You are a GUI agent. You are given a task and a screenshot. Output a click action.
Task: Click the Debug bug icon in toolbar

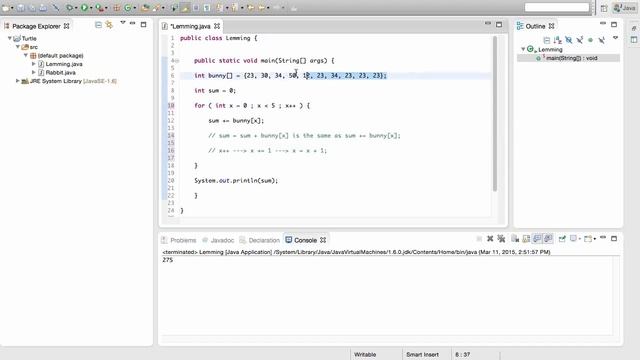tap(69, 8)
